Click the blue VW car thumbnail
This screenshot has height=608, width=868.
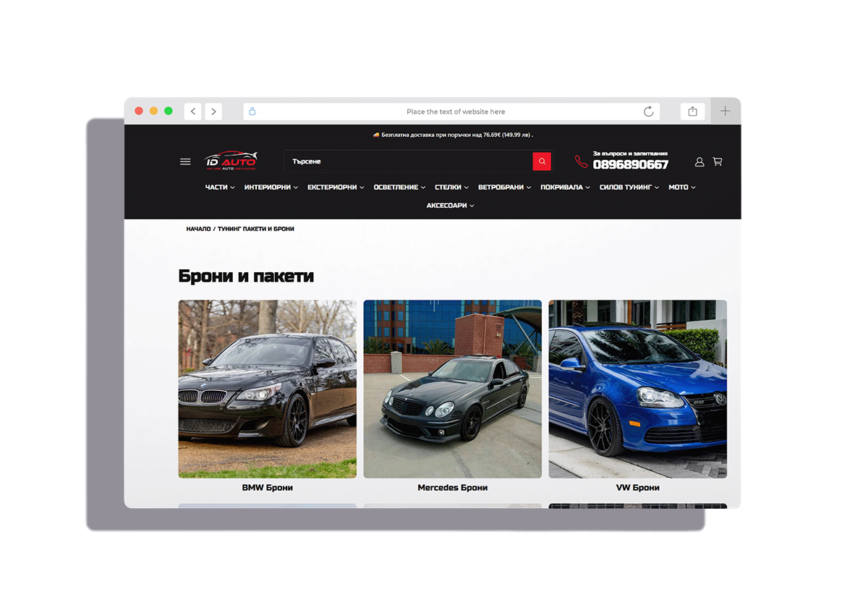[638, 389]
